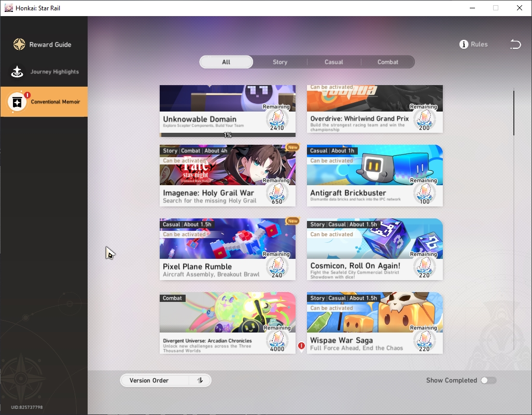532x415 pixels.
Task: Switch to the Combat filter tab
Action: tap(387, 62)
